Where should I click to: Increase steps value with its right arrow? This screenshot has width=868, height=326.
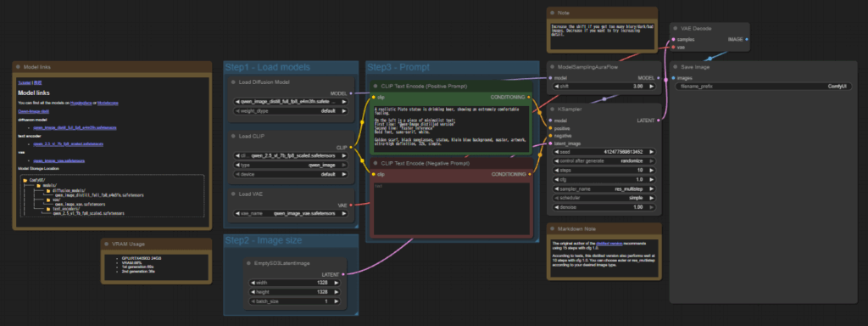point(652,170)
